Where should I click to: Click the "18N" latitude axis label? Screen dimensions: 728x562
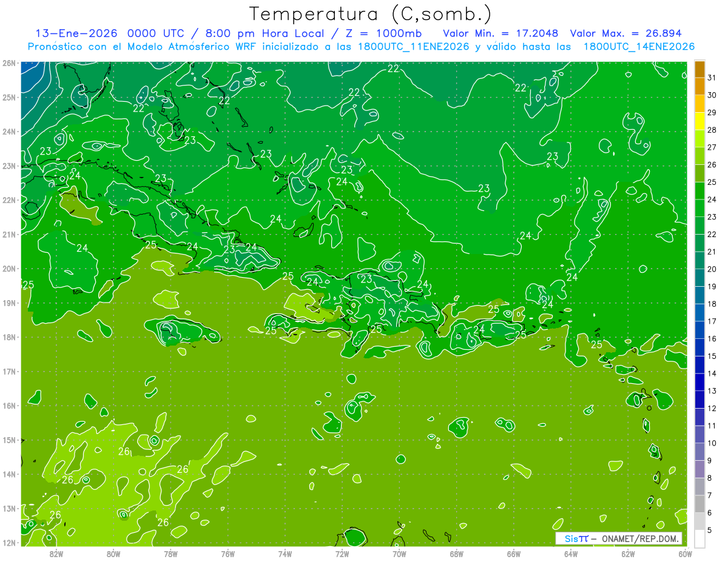tap(8, 337)
